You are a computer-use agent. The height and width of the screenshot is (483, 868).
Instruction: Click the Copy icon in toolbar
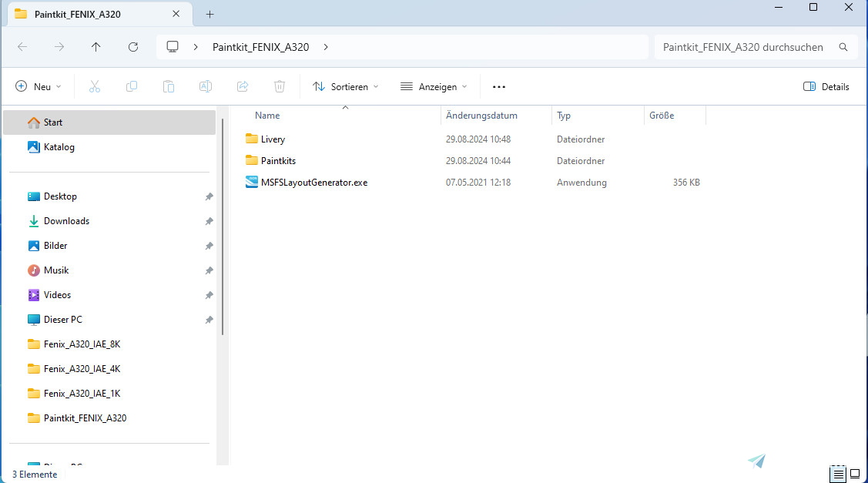click(132, 86)
